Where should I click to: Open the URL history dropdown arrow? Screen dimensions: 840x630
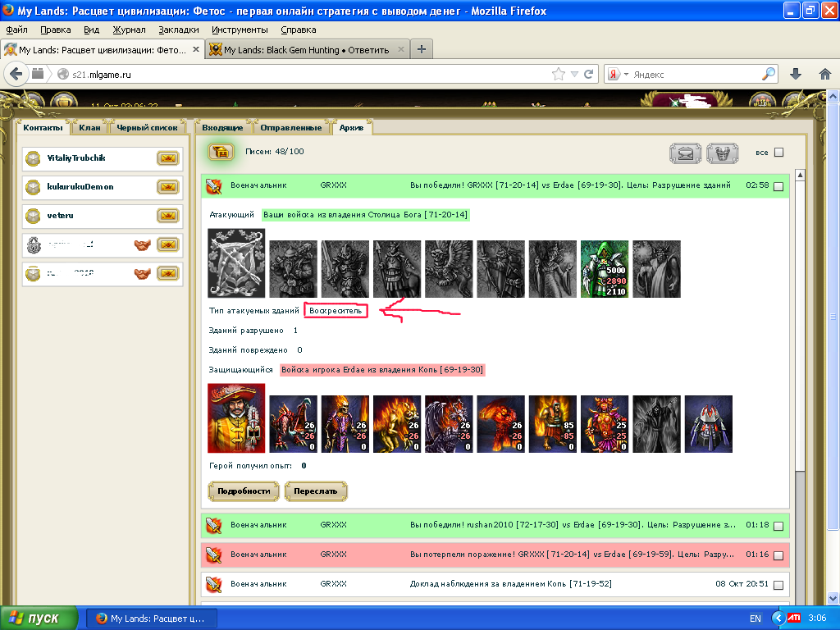(575, 74)
